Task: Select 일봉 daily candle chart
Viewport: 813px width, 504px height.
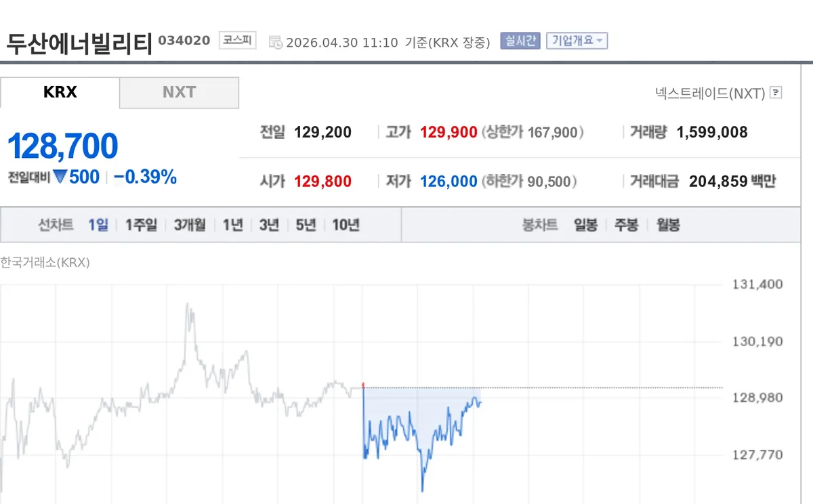Action: coord(585,225)
